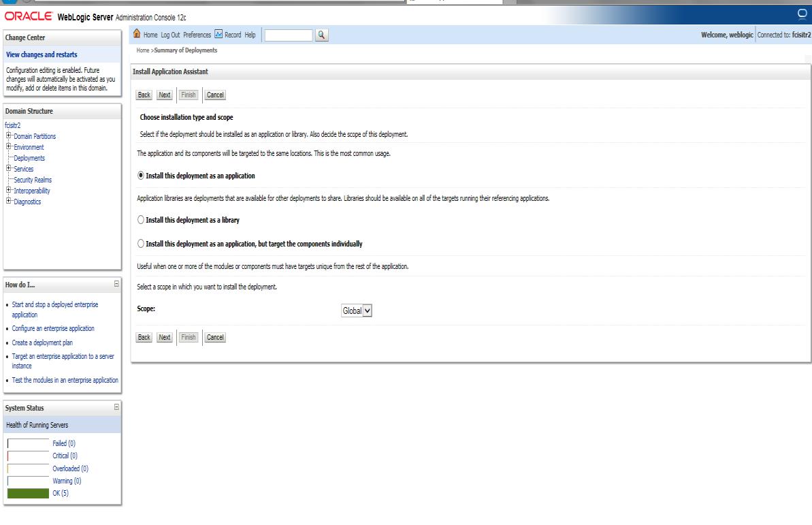Click the OK (5) status link
The height and width of the screenshot is (525, 812).
point(60,494)
